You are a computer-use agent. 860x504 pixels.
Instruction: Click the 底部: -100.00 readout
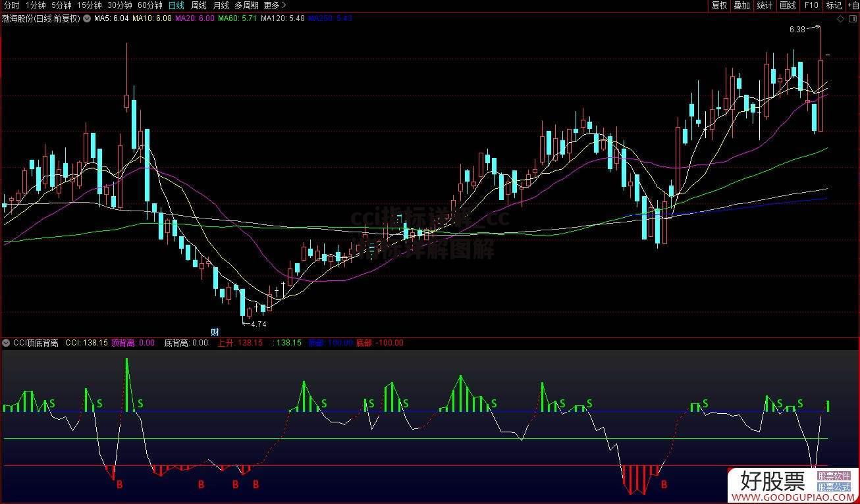(x=380, y=343)
